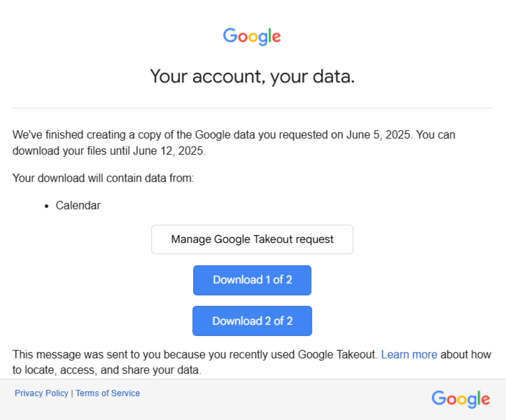This screenshot has height=420, width=506.
Task: Open the Terms of Service link
Action: pos(108,393)
